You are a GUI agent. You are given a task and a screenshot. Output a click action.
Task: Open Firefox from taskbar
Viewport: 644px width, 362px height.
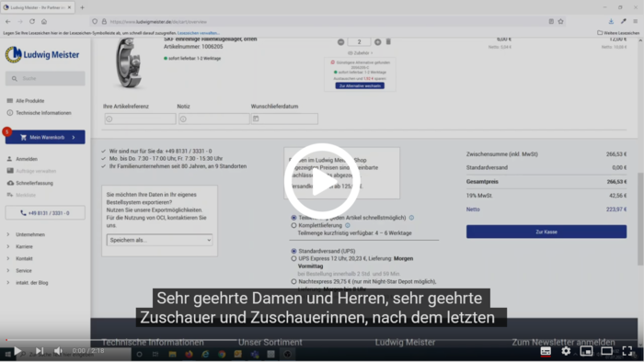pyautogui.click(x=189, y=355)
